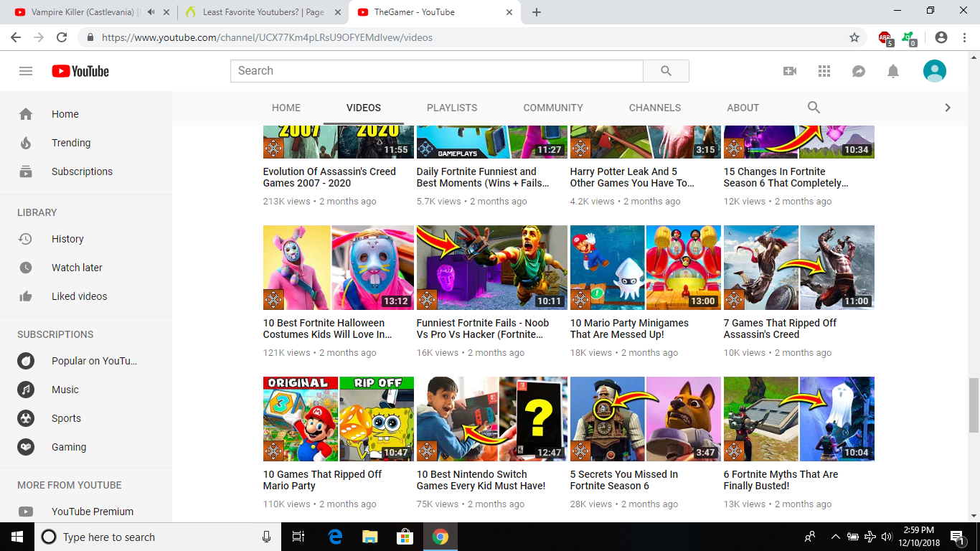This screenshot has width=980, height=551.
Task: Click the Gaming channel icon
Action: [26, 447]
